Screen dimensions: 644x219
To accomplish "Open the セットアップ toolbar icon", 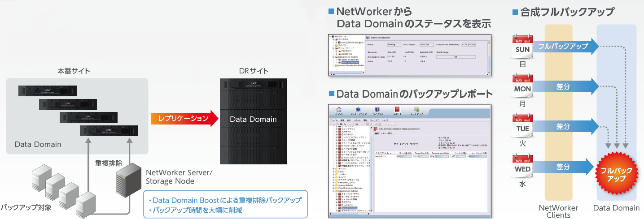I will pos(417,111).
